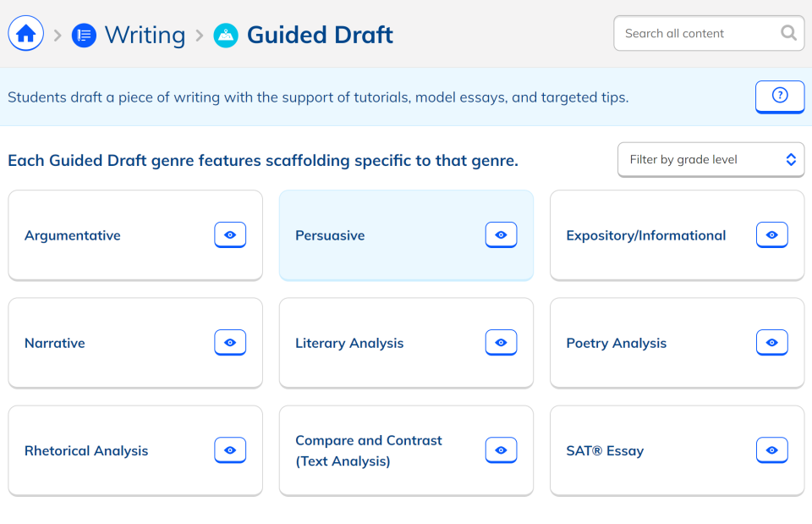Image resolution: width=812 pixels, height=524 pixels.
Task: Click the Literary Analysis preview eye icon
Action: 501,342
